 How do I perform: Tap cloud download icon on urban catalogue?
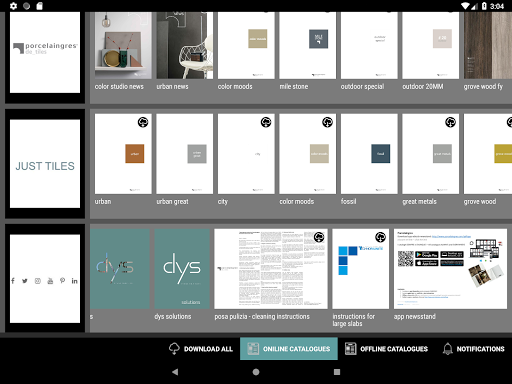coord(143,122)
